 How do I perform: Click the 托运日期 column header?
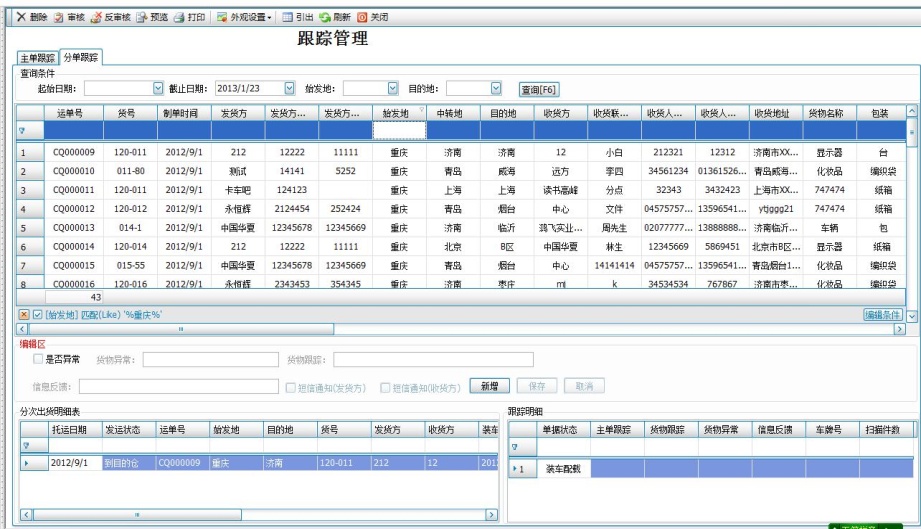tap(75, 430)
